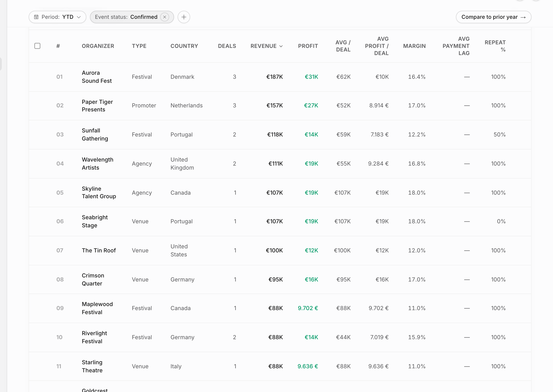Select Crimson Quarter organizer
This screenshot has height=392, width=553.
93,279
